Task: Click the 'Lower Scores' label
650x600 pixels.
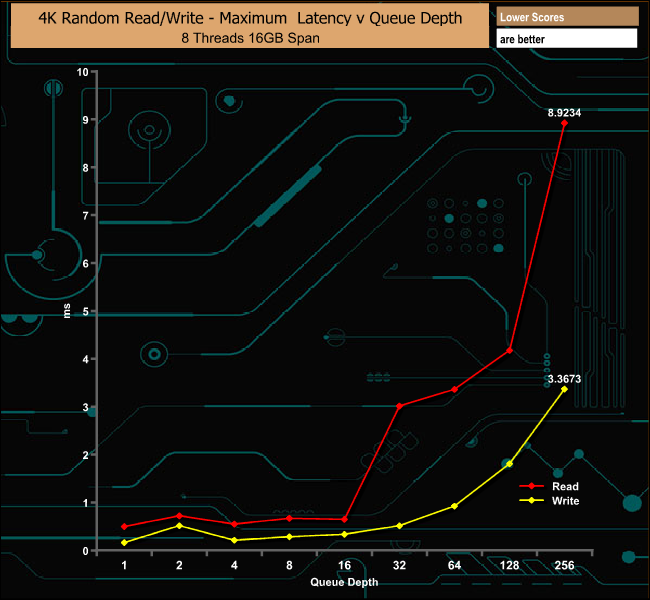Action: pyautogui.click(x=532, y=17)
